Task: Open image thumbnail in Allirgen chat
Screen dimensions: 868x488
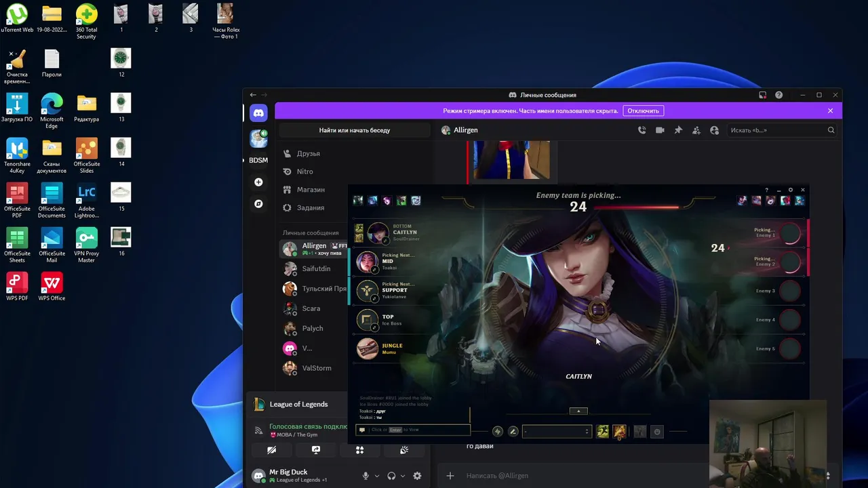Action: click(511, 160)
